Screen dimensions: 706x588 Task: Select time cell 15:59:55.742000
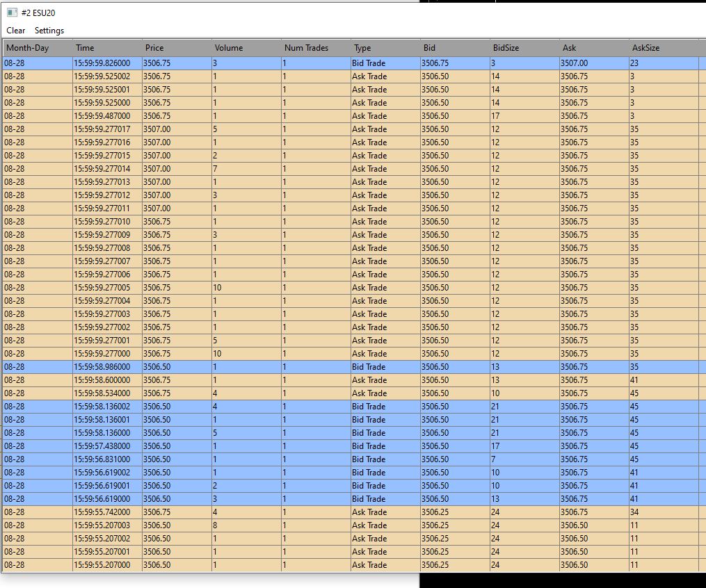(x=106, y=512)
